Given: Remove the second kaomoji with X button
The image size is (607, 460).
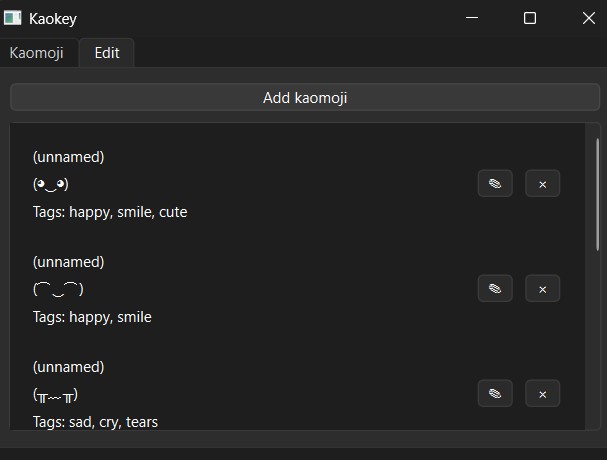Looking at the screenshot, I should click(542, 288).
